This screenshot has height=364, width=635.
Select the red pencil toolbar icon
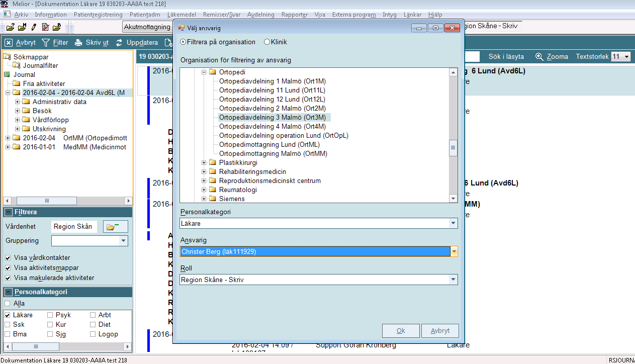point(34,27)
